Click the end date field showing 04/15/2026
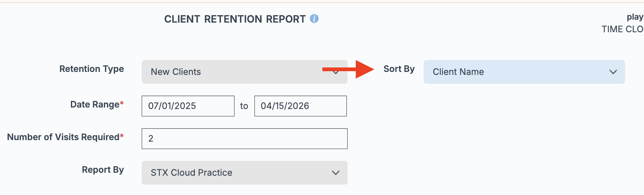The image size is (644, 195). point(300,106)
